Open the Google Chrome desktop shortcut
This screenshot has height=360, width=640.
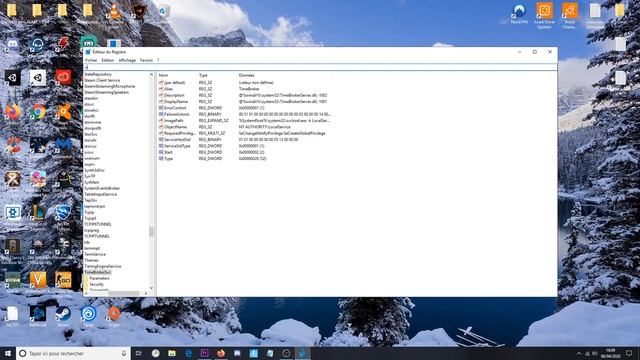pos(38,111)
